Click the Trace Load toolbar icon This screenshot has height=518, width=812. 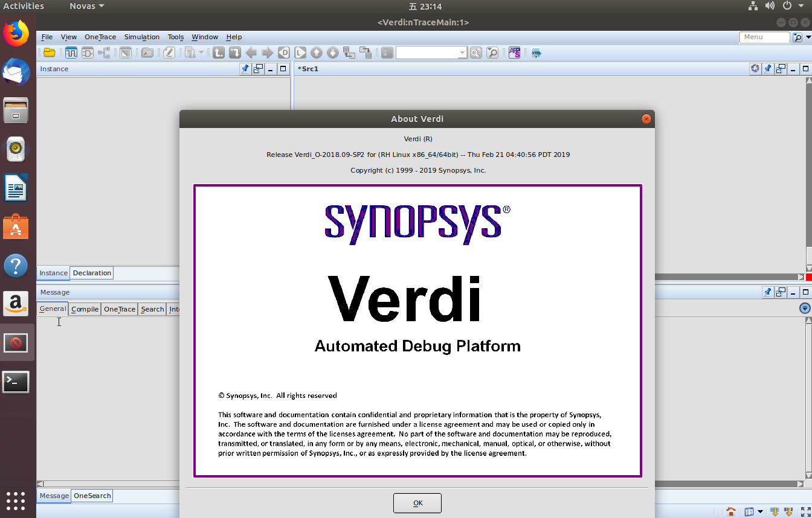(x=219, y=53)
